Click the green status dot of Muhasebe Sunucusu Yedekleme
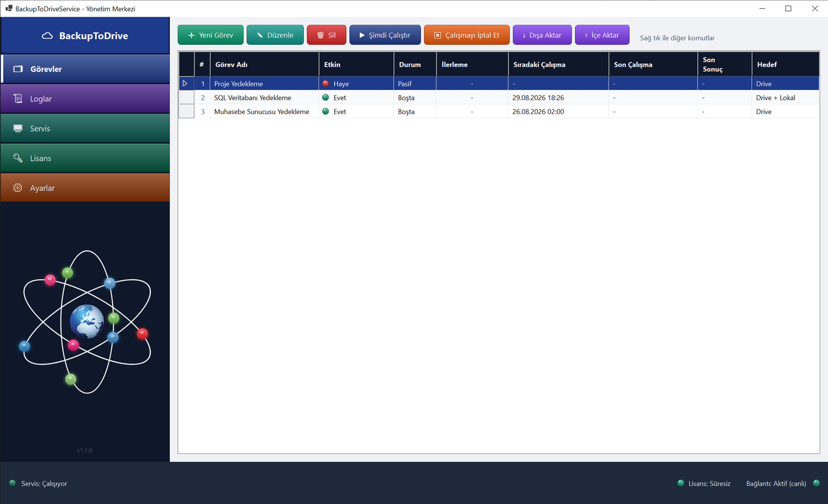 [x=325, y=111]
